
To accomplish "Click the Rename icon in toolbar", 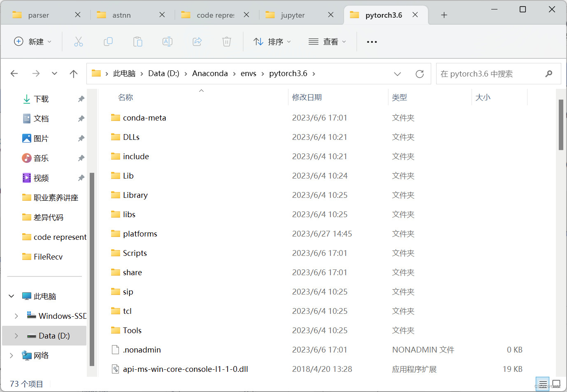I will [x=167, y=42].
